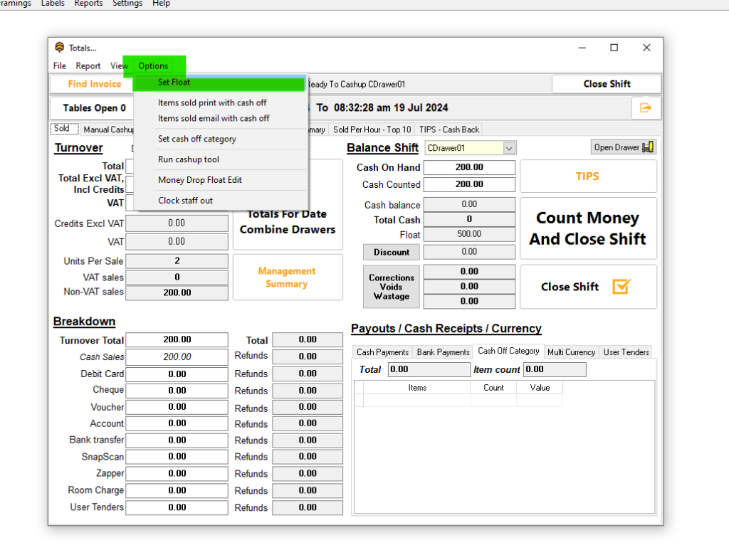Click the Cash Counted input field

[469, 184]
